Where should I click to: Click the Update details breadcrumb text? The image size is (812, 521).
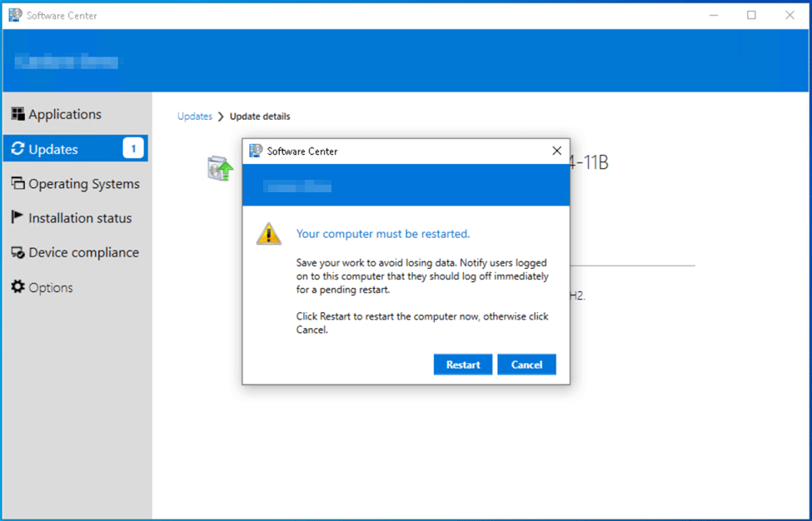(x=260, y=117)
